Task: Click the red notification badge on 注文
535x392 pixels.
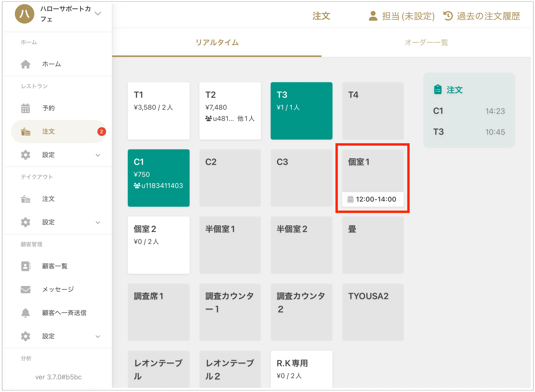Action: point(101,132)
